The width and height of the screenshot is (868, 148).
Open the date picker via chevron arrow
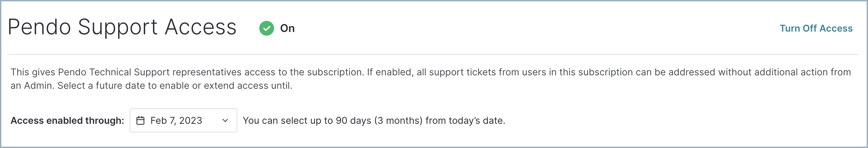pos(226,120)
